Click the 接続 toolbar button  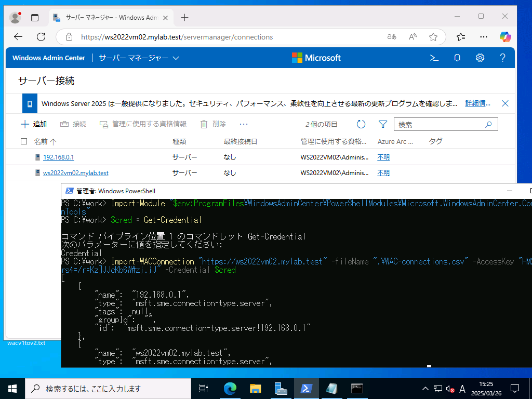73,124
